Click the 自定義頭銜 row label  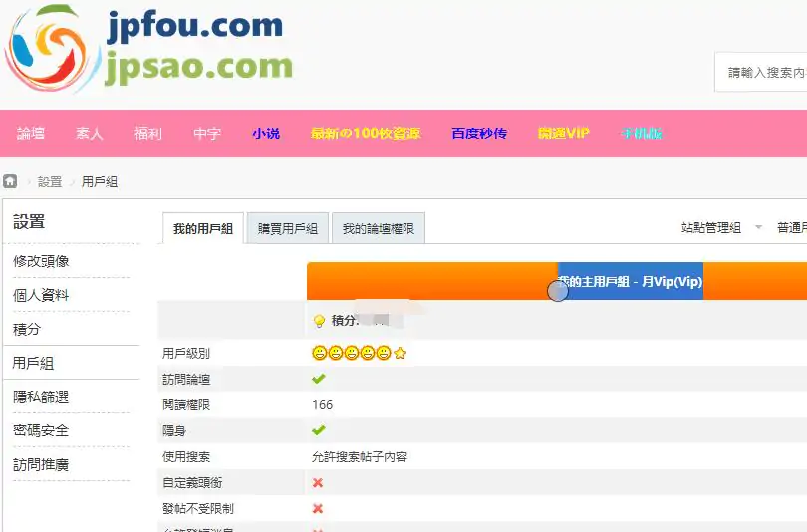[192, 482]
